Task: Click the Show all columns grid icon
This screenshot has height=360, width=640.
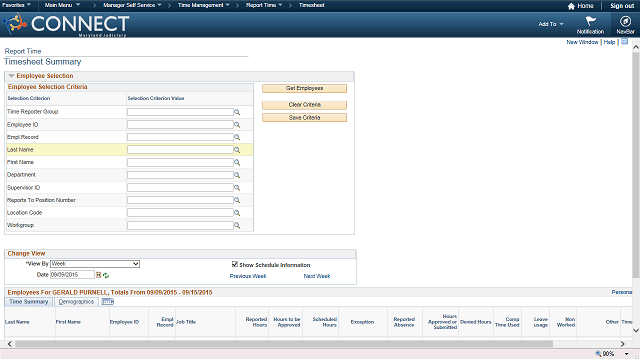Action: [108, 302]
